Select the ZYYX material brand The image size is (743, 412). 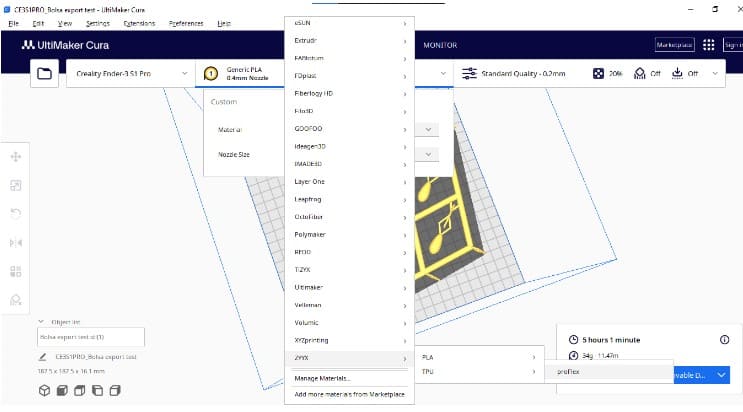coord(349,358)
